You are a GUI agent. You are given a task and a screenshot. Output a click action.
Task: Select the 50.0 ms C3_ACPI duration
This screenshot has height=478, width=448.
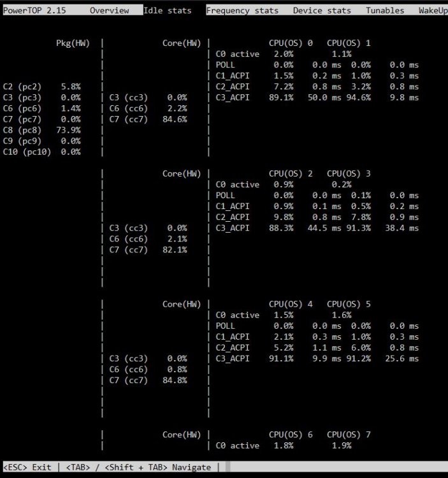324,98
